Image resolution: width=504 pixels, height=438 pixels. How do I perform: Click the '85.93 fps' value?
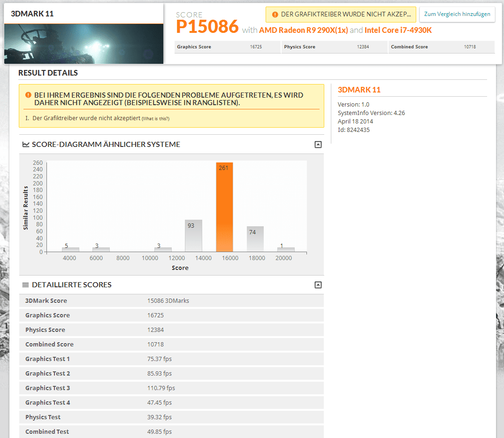(x=160, y=373)
